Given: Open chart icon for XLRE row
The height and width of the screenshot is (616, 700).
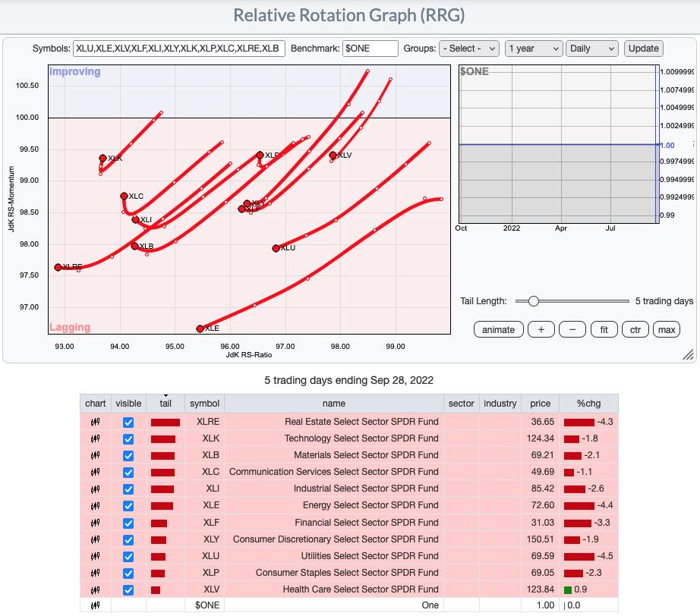Looking at the screenshot, I should click(95, 422).
